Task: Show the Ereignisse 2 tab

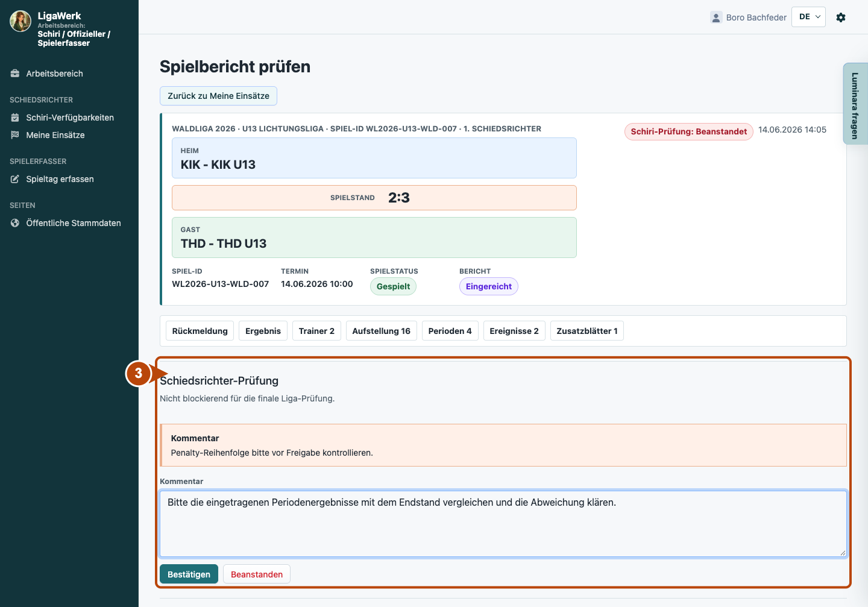Action: [x=514, y=331]
